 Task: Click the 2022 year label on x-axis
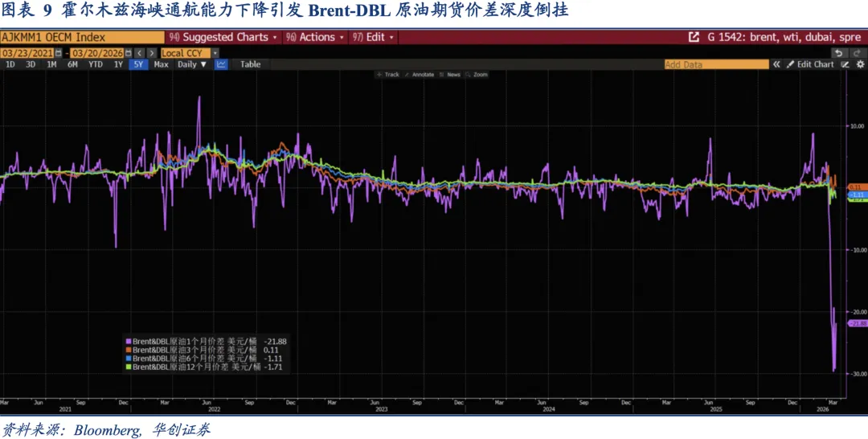[x=214, y=410]
